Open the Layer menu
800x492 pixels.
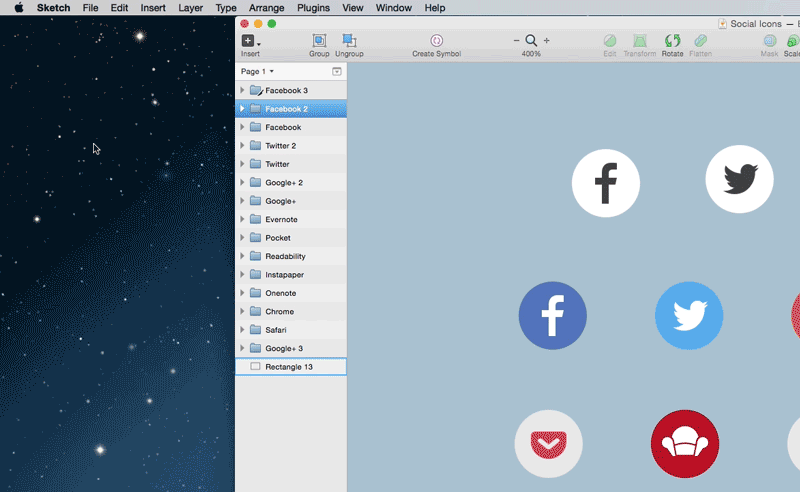point(190,8)
